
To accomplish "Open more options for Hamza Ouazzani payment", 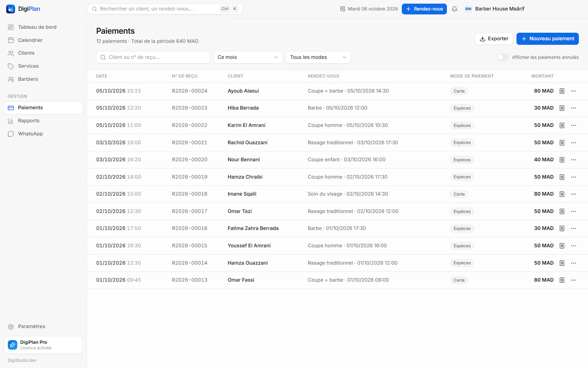I will tap(573, 263).
